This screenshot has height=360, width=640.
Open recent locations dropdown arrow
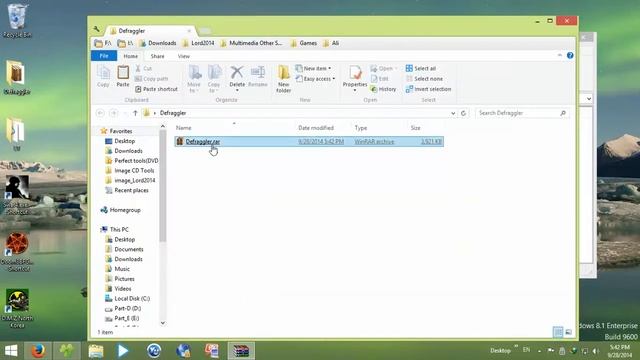tap(125, 113)
